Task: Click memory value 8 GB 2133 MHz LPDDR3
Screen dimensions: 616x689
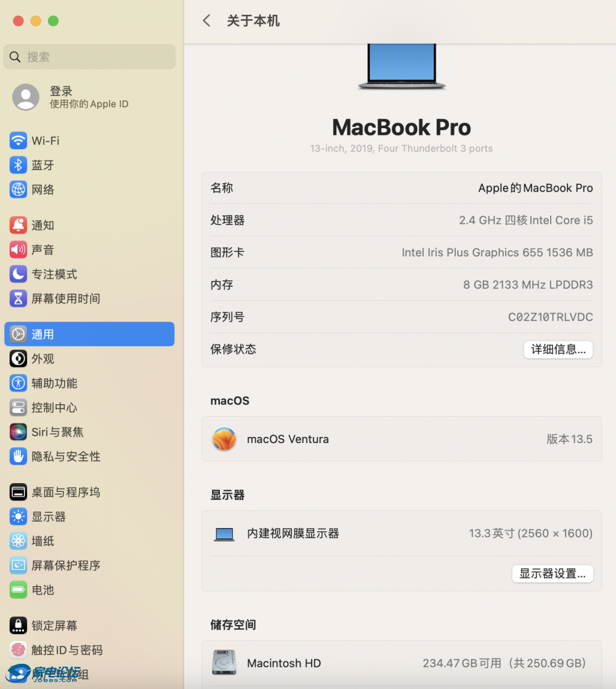Action: tap(528, 285)
